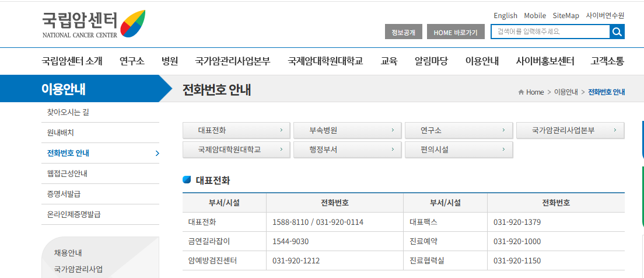Click the 1588-8110 / 031-920-0114 phone number
Viewport: 644px width, 278px height.
318,223
